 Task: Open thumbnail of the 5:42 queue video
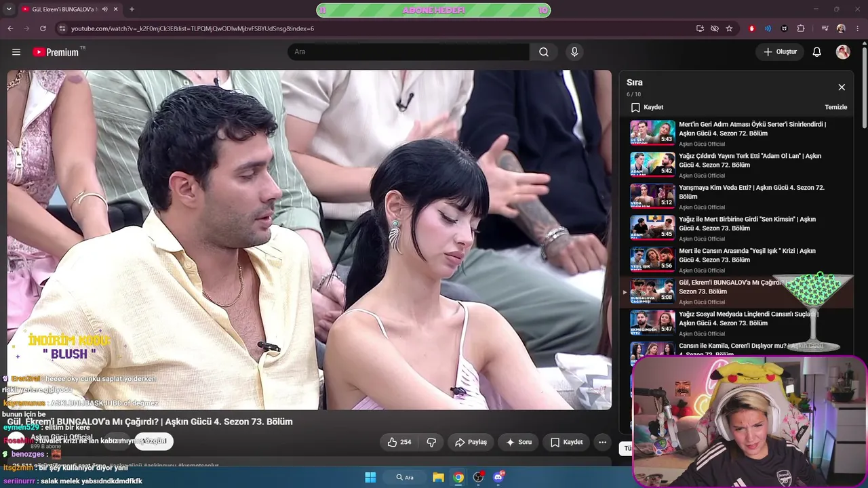(652, 164)
